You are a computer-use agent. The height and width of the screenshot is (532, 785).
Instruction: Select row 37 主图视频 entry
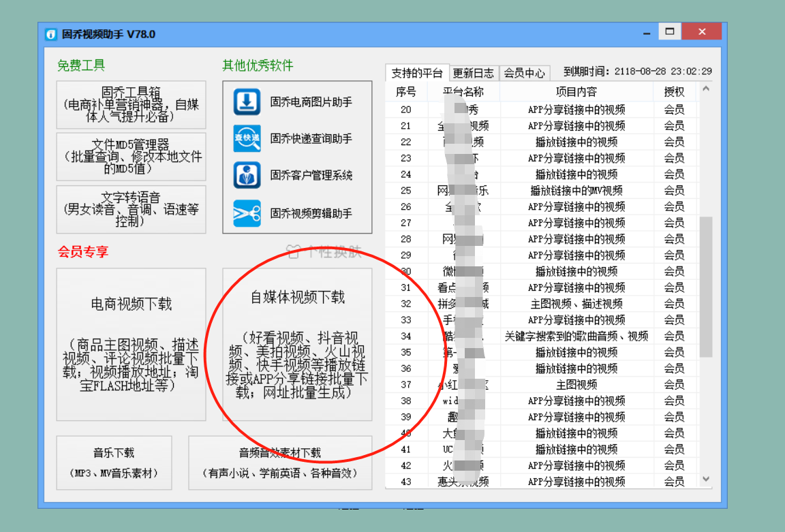[542, 385]
